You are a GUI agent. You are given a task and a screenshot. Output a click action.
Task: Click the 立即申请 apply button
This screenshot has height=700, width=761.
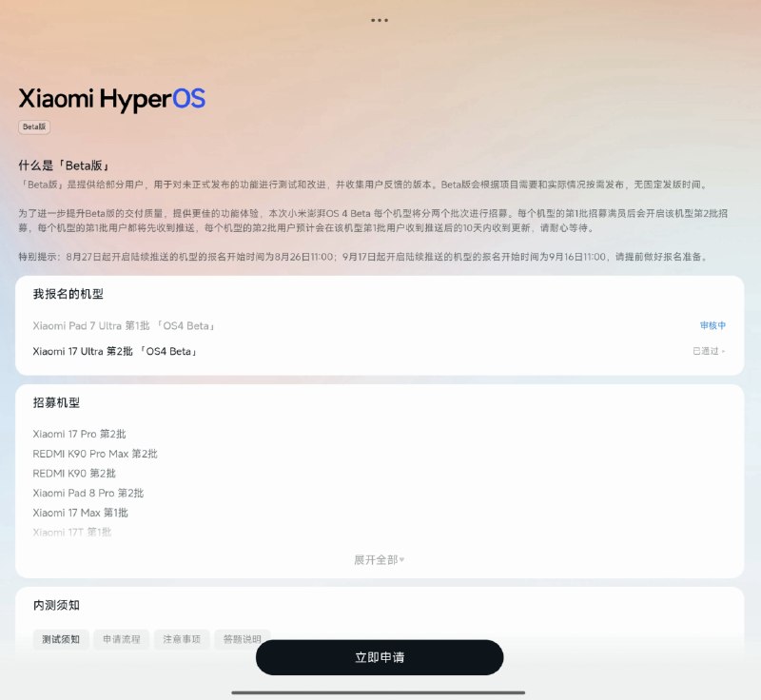click(x=380, y=657)
